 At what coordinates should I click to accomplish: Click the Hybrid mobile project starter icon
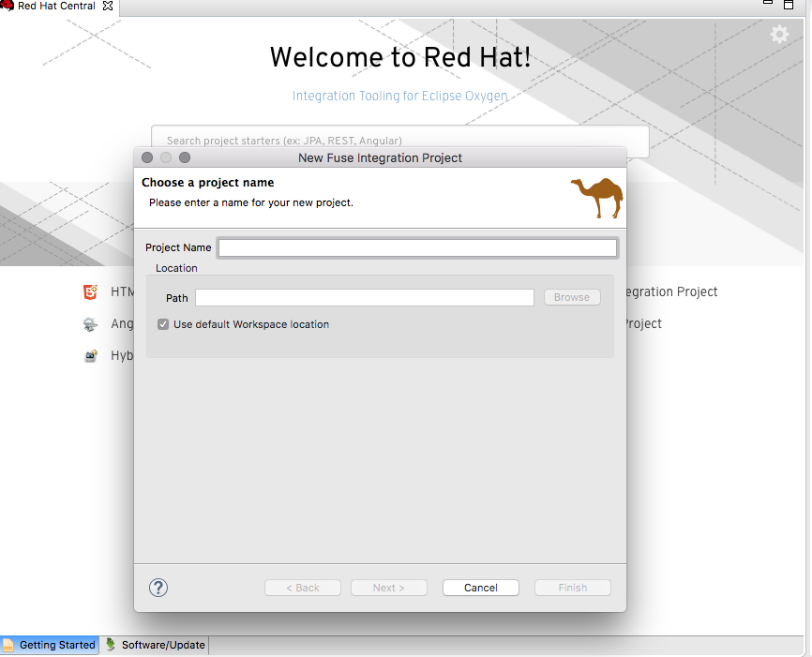tap(90, 356)
